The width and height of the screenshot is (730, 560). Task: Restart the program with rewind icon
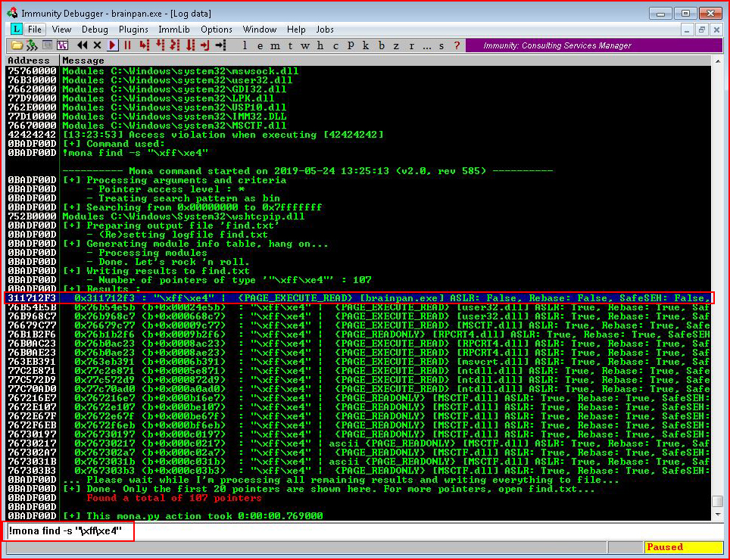[x=83, y=45]
